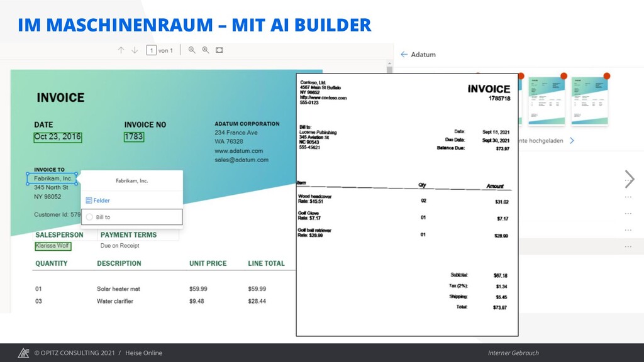
Task: Open the Felder fields list
Action: point(97,200)
